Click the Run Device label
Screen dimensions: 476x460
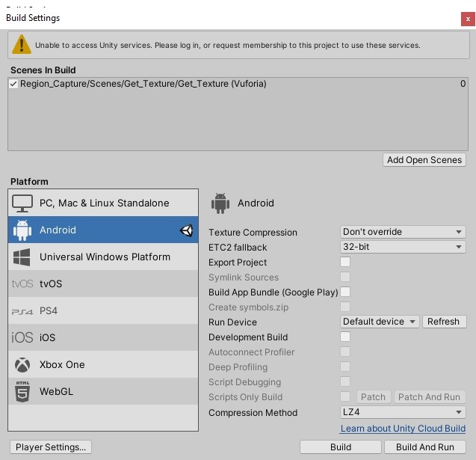232,322
